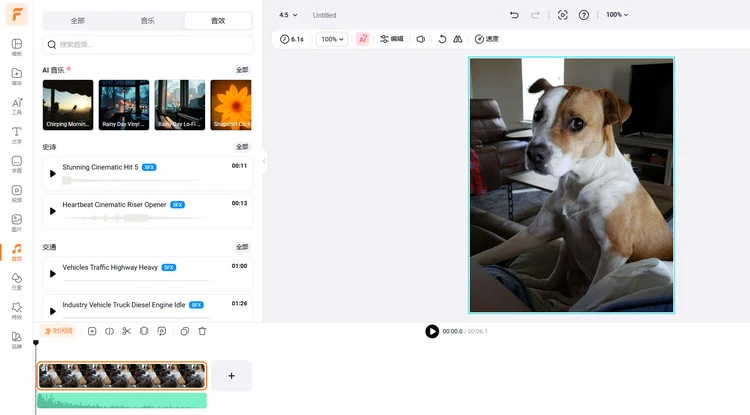
Task: Switch to the 音乐 music tab
Action: coord(147,20)
